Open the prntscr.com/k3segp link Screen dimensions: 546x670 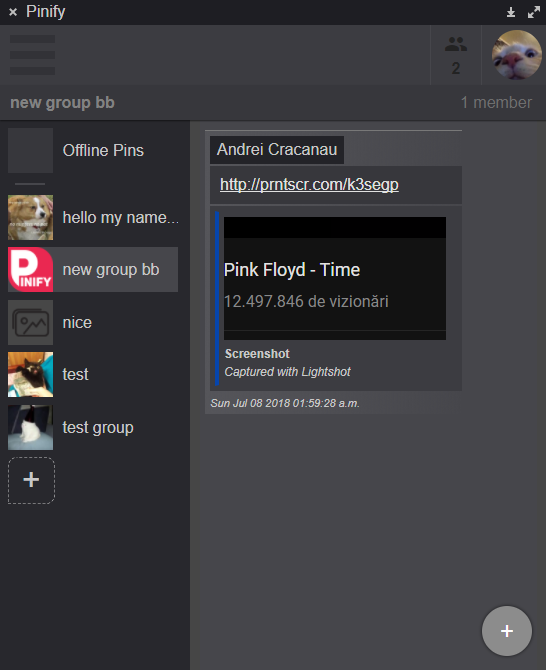pyautogui.click(x=309, y=185)
